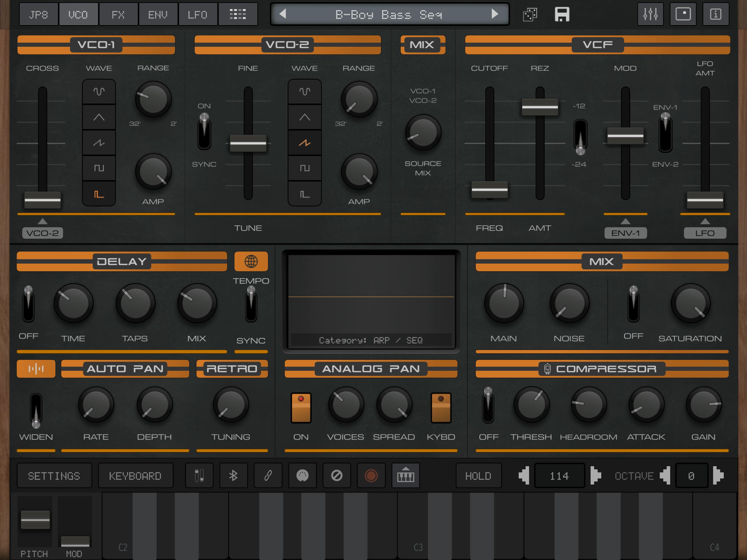The width and height of the screenshot is (747, 560).
Task: Select VCO-1 pulse waveform
Action: pos(99,194)
